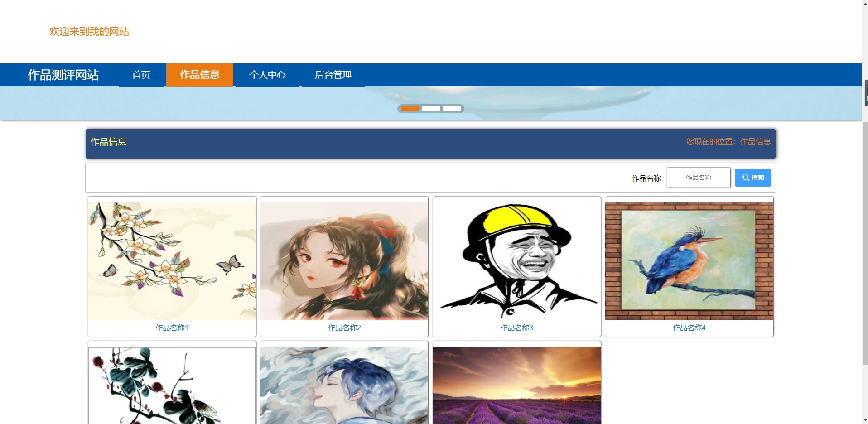Click the magnifier icon in search button
The height and width of the screenshot is (424, 868).
(745, 178)
